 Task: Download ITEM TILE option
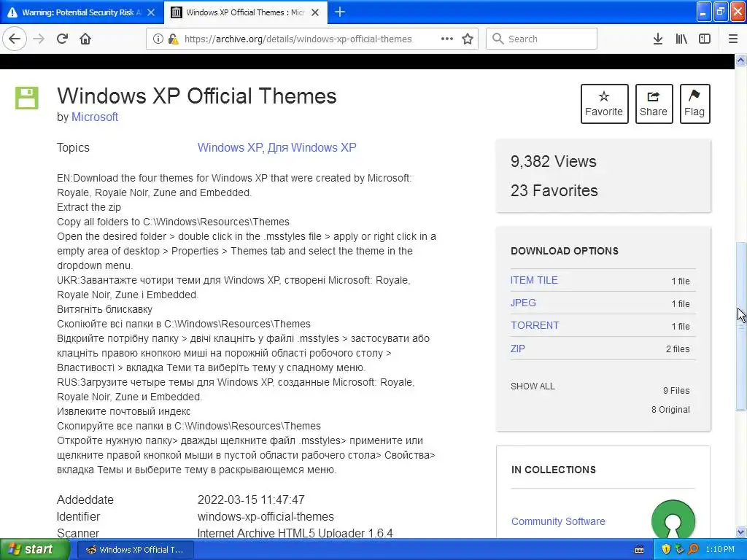pyautogui.click(x=534, y=280)
